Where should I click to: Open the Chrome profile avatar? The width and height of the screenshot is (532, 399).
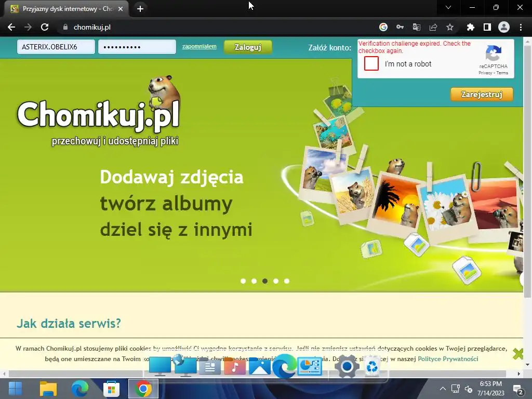pos(504,27)
